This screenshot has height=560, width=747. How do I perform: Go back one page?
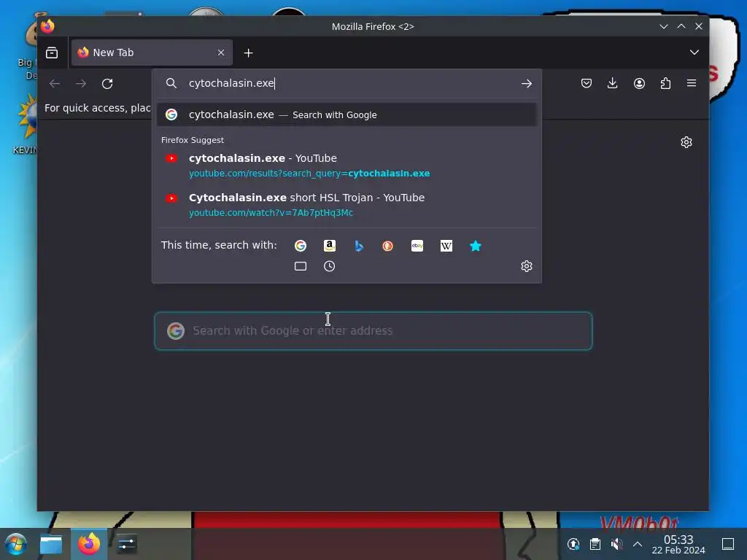tap(55, 84)
